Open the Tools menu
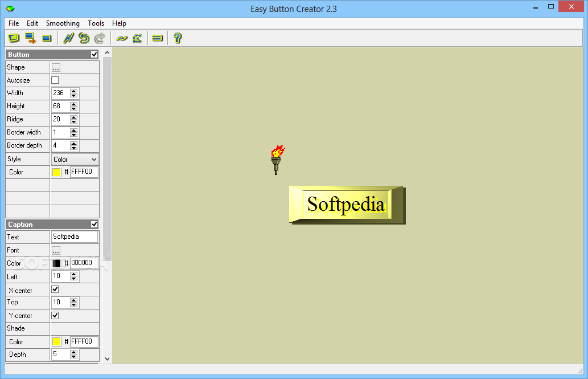 (96, 23)
